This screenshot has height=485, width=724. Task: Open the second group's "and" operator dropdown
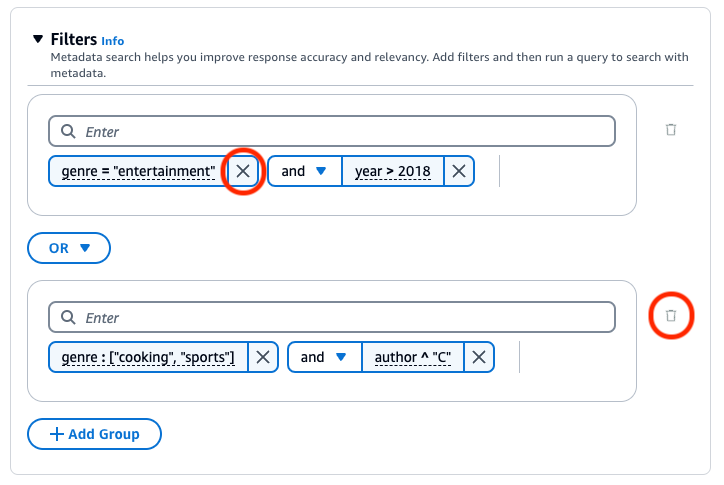tap(324, 357)
